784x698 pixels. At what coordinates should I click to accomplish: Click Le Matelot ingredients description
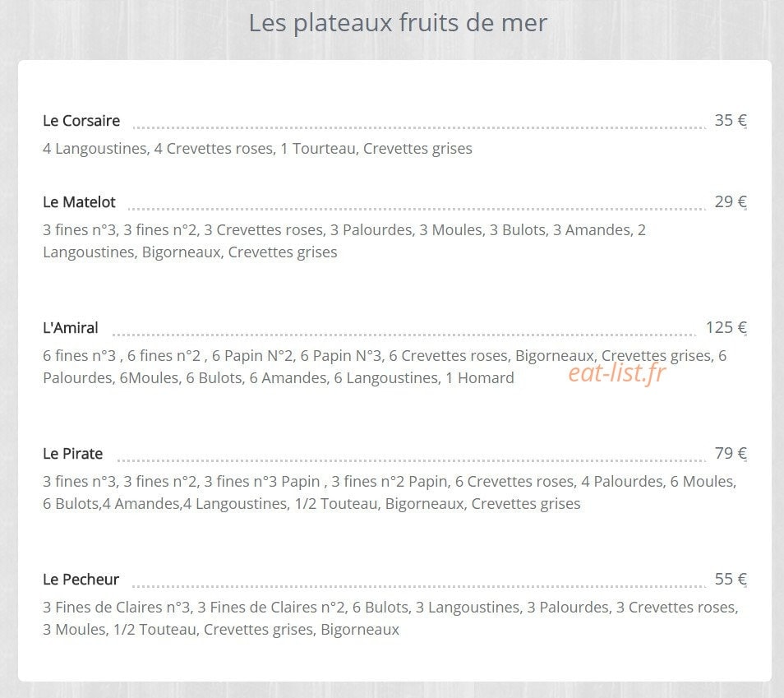point(344,241)
